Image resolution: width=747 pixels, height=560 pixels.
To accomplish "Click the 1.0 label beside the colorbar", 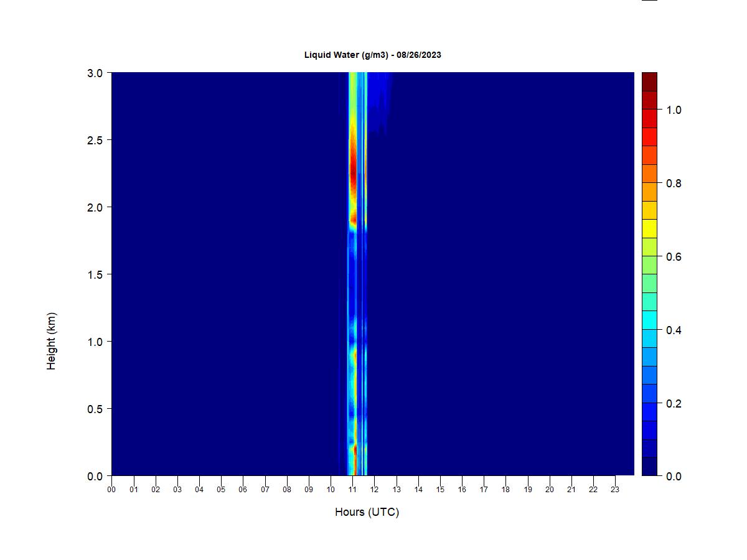I will click(x=673, y=110).
